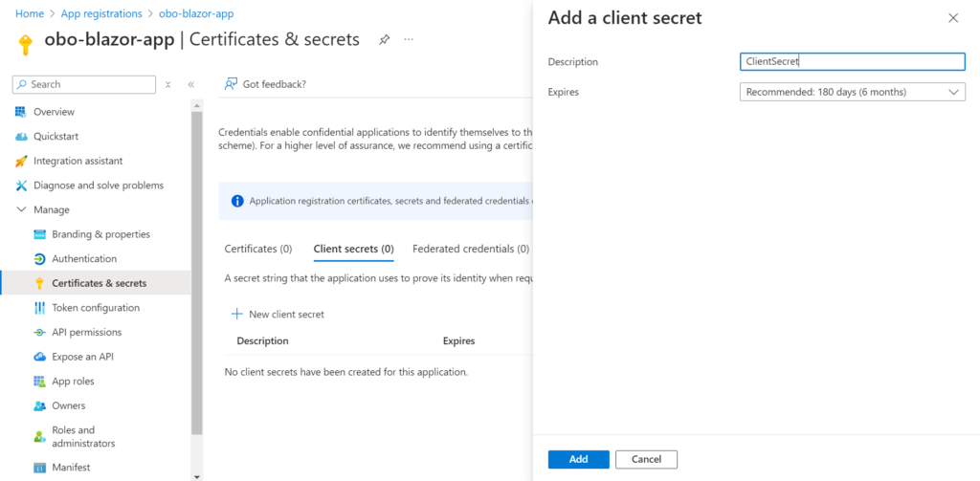Click the Add button
This screenshot has width=980, height=481.
pyautogui.click(x=579, y=459)
